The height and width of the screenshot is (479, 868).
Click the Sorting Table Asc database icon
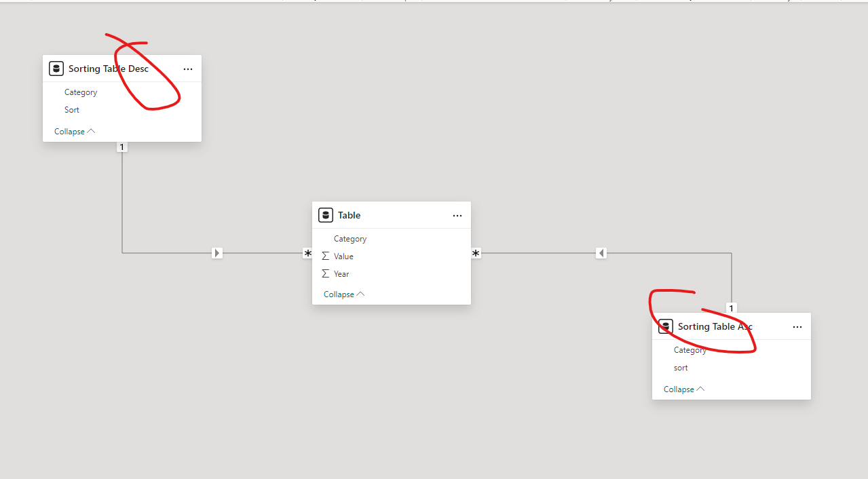(666, 326)
